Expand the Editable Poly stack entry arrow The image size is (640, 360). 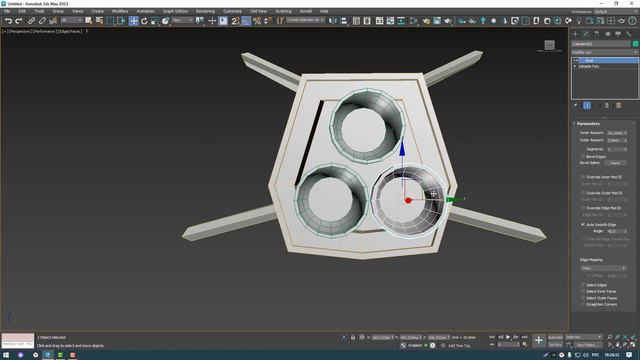(x=575, y=66)
